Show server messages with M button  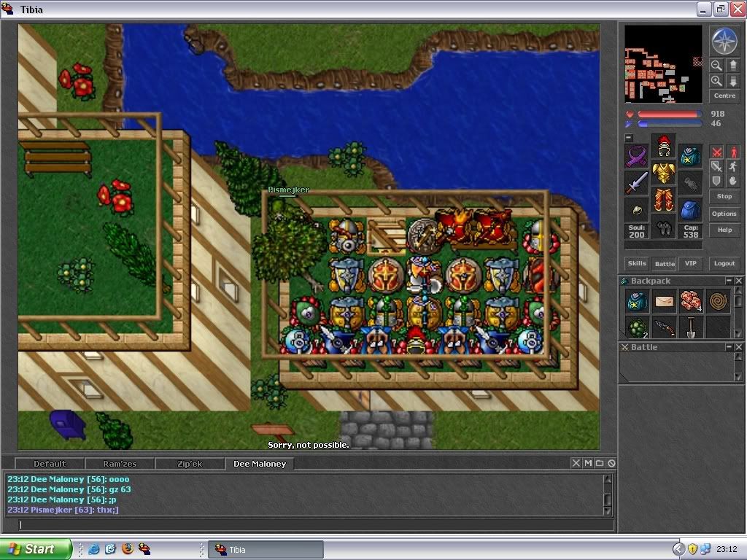click(588, 463)
